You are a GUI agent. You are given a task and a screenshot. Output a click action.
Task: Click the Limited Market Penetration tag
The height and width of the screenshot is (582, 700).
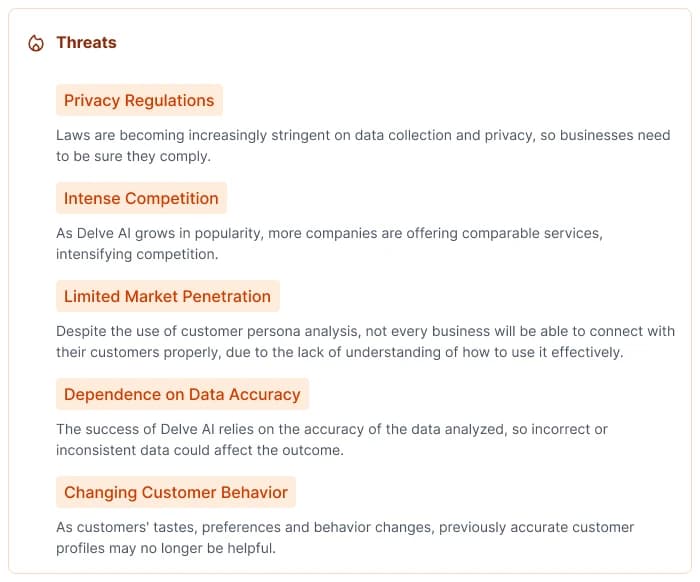pyautogui.click(x=167, y=296)
